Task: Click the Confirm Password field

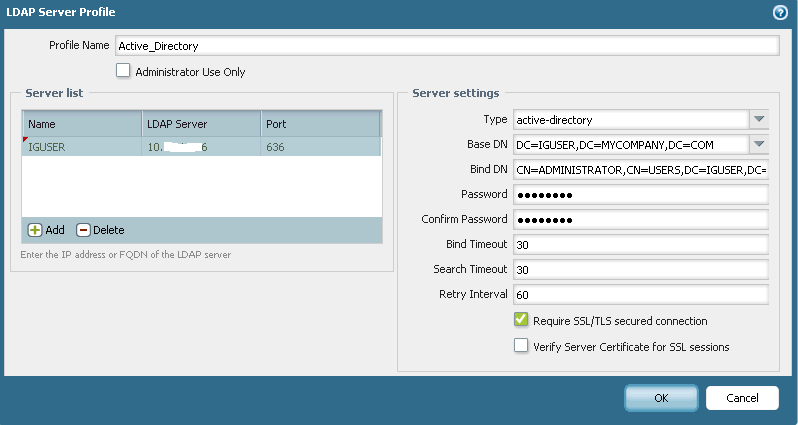Action: click(x=639, y=219)
